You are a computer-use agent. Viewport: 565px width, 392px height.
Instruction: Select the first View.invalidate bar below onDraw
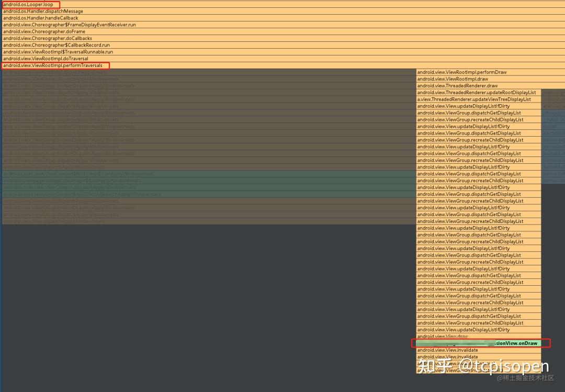479,350
